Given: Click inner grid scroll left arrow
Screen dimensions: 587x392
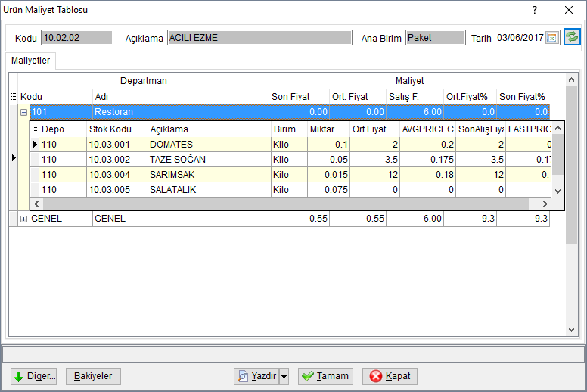Looking at the screenshot, I should pyautogui.click(x=36, y=204).
